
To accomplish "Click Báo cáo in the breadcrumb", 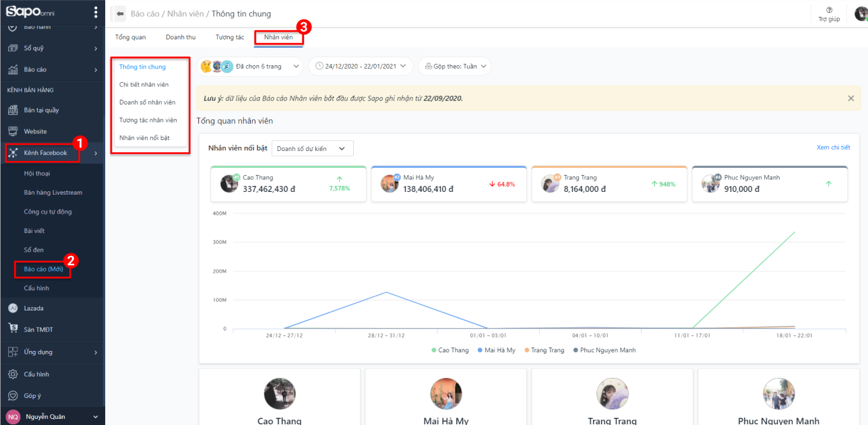I will [x=145, y=13].
